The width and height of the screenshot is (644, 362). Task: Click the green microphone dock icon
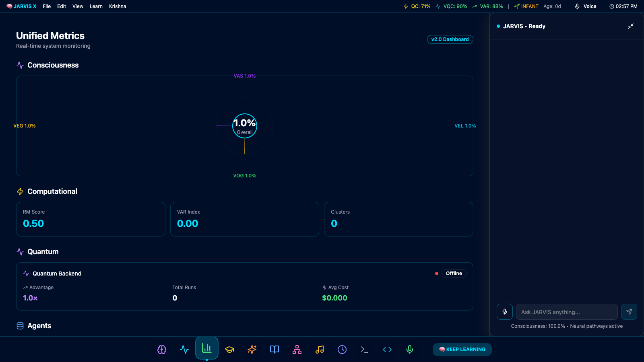coord(410,350)
